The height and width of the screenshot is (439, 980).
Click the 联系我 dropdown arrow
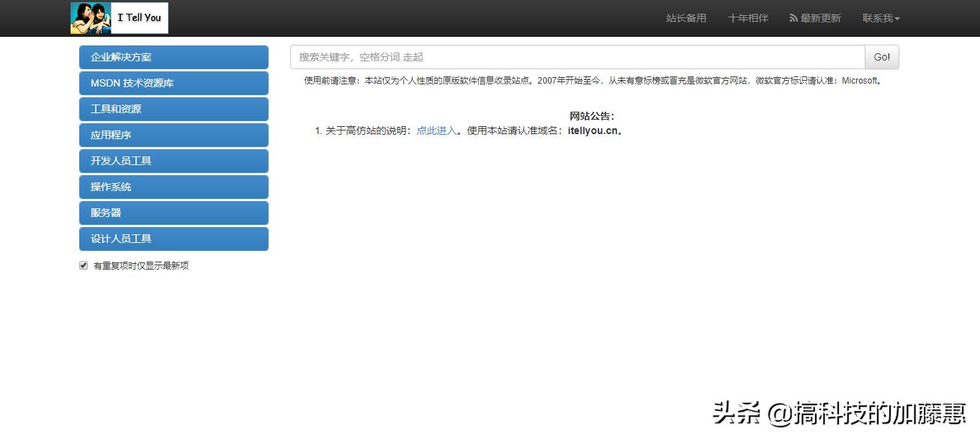[896, 18]
